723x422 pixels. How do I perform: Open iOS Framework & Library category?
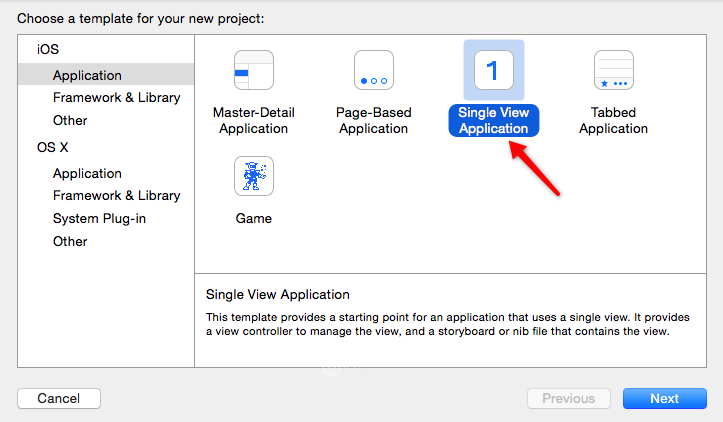coord(116,97)
